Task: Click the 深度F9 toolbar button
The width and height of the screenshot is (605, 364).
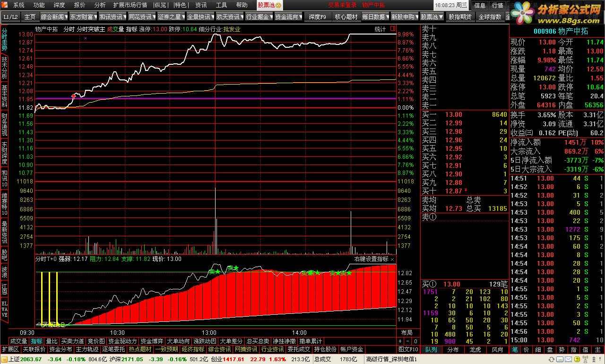Action: point(318,17)
